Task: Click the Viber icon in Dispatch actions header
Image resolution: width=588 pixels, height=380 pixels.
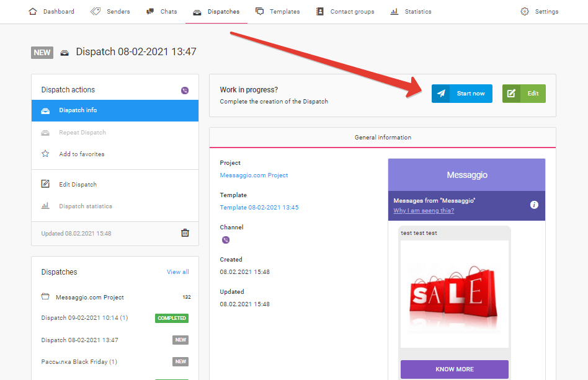Action: 185,91
